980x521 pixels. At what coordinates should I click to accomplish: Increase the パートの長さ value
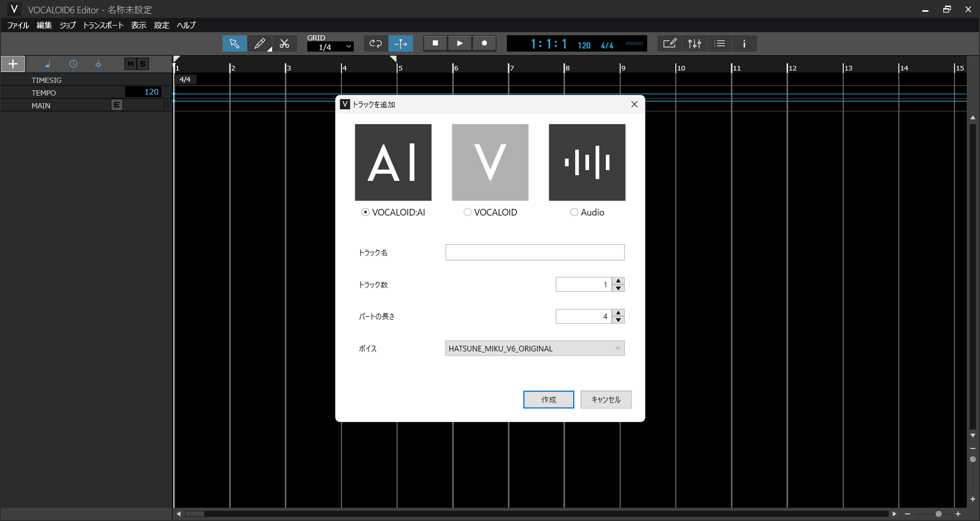click(619, 313)
